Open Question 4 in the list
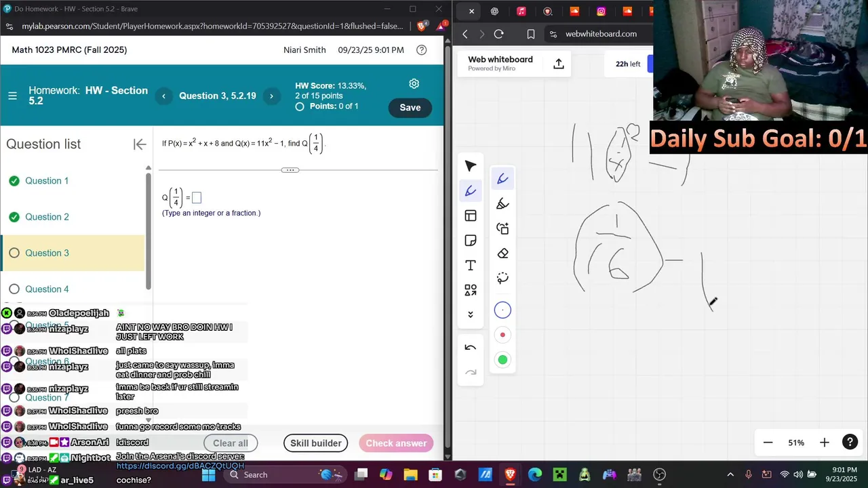868x488 pixels. (x=47, y=289)
